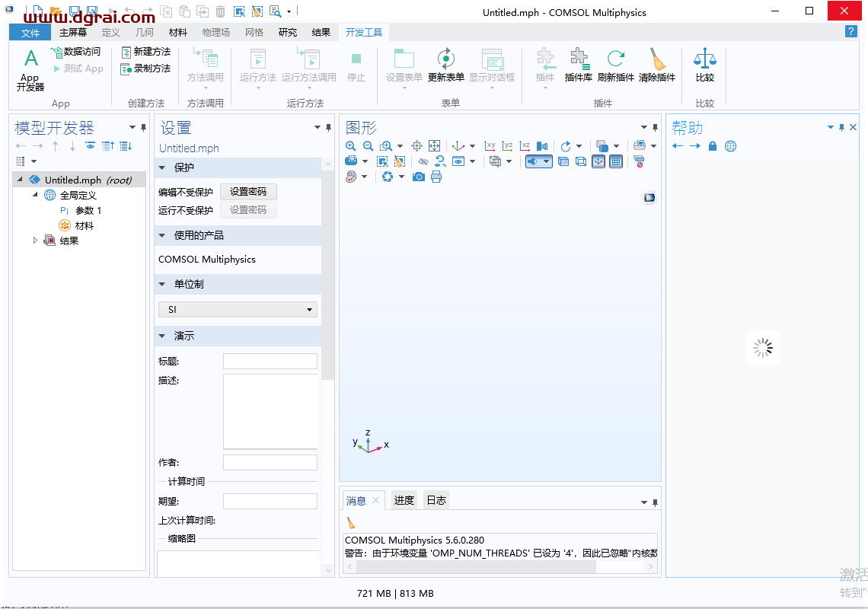This screenshot has width=868, height=609.
Task: Switch to the xy view
Action: [x=490, y=146]
